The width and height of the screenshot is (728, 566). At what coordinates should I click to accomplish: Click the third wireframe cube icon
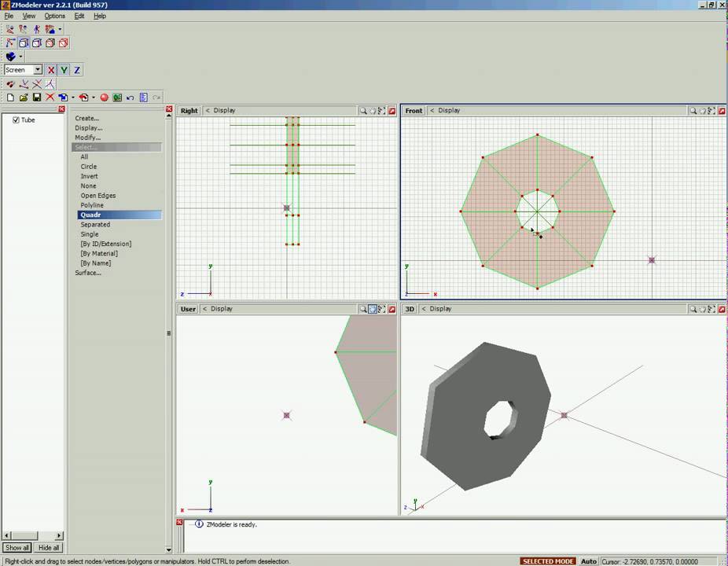37,43
